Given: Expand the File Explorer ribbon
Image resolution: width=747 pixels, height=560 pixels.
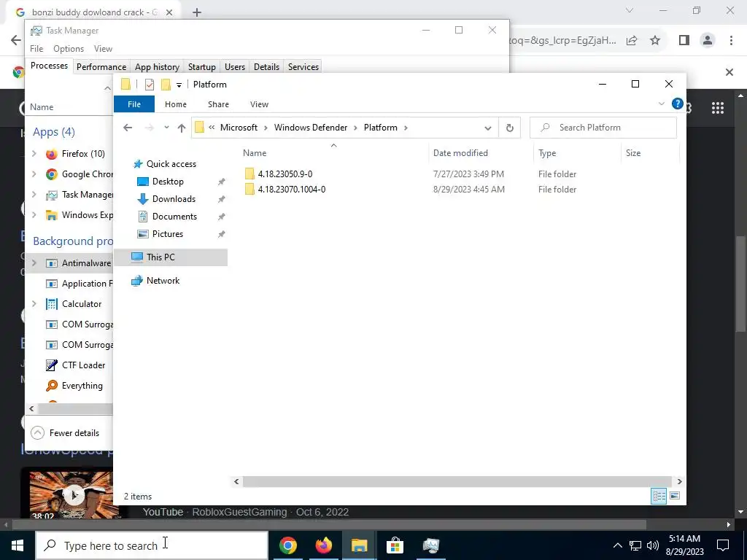Looking at the screenshot, I should (661, 104).
